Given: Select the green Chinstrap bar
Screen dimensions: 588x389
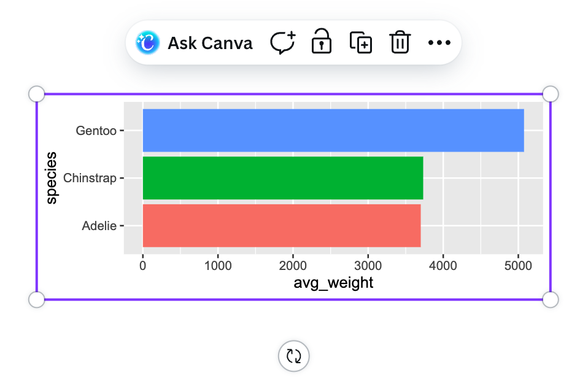Looking at the screenshot, I should (x=282, y=178).
